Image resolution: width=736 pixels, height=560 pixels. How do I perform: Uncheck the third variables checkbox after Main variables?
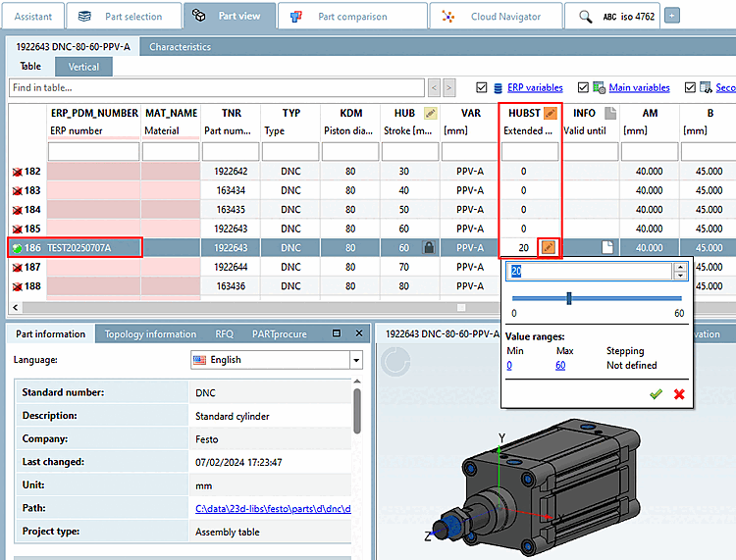691,87
